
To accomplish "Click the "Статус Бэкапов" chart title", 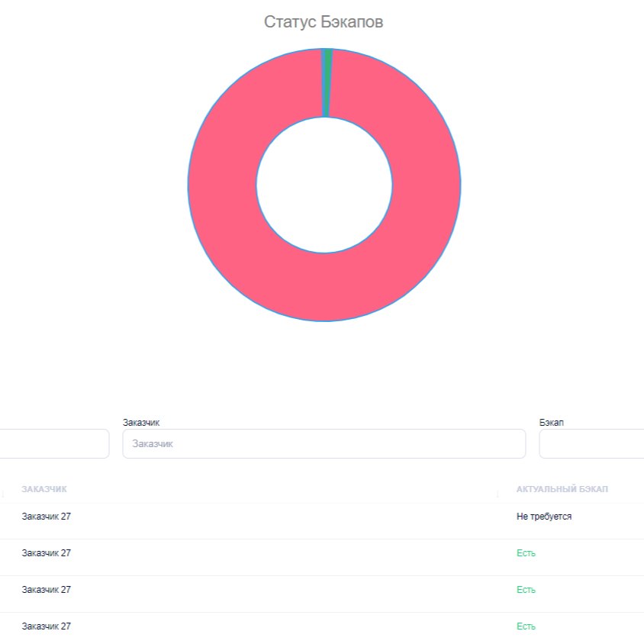I will [324, 22].
